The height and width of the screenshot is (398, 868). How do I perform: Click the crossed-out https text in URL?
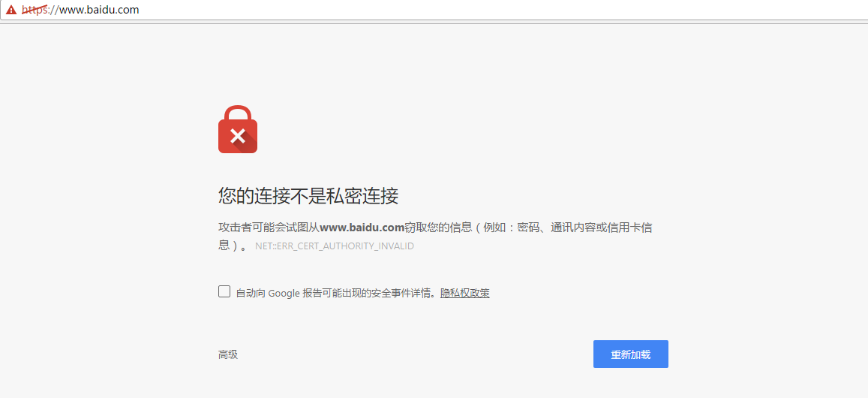pos(35,10)
